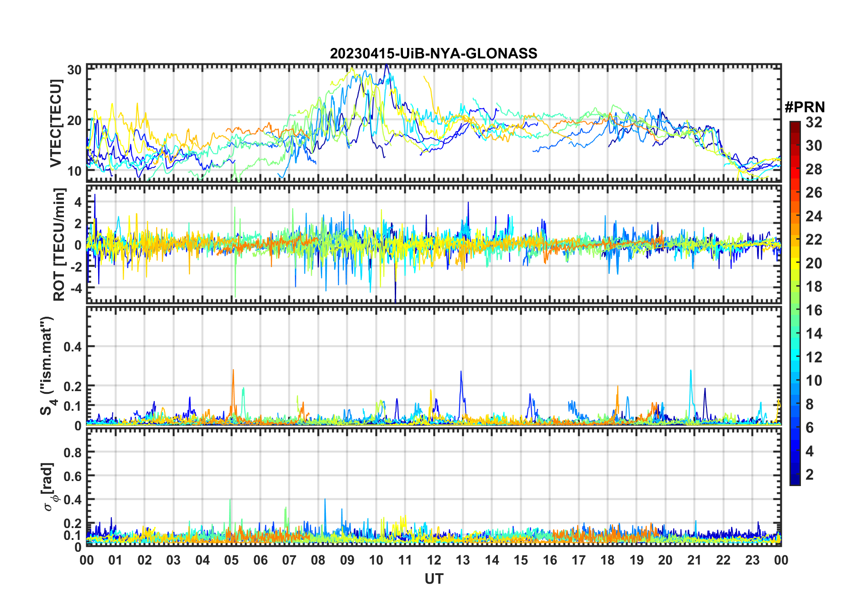Select the dark blue bottom of the PRN colorbar

[795, 480]
